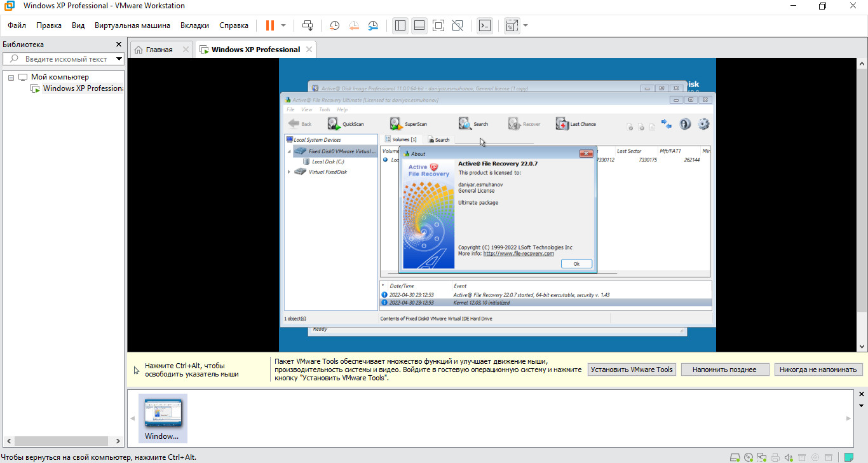The width and height of the screenshot is (868, 463).
Task: Click the stretch guest display icon
Action: 512,25
